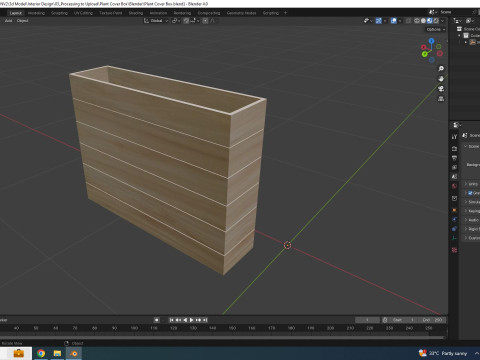This screenshot has width=480, height=360.
Task: Click the zoom magnifier viewport button
Action: click(x=441, y=68)
